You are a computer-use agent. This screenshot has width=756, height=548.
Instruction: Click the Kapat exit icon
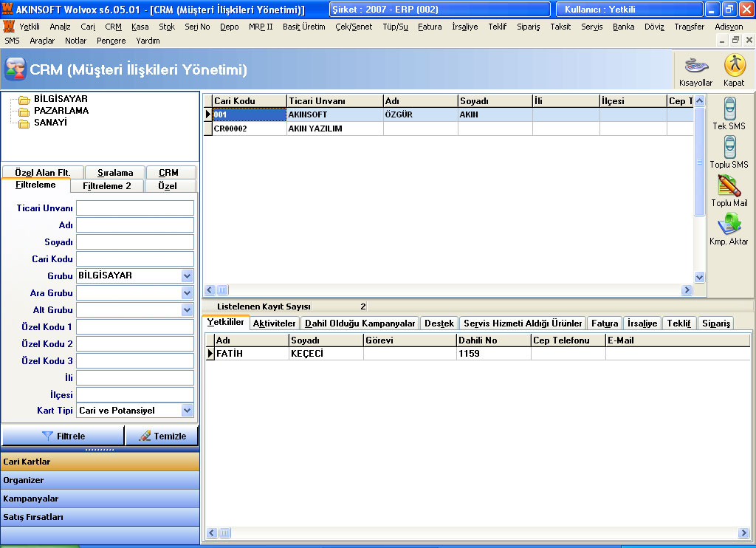[735, 72]
